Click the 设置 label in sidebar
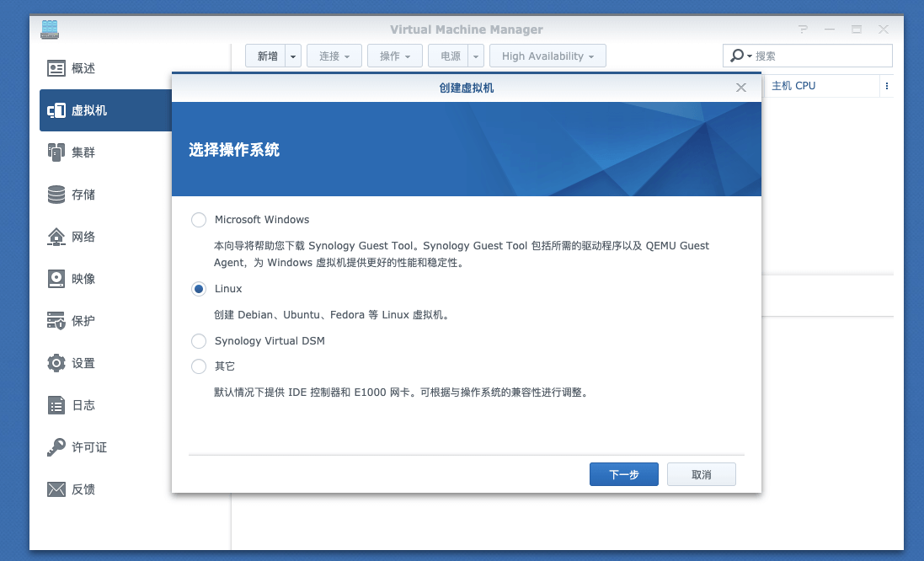The height and width of the screenshot is (561, 924). 83,363
